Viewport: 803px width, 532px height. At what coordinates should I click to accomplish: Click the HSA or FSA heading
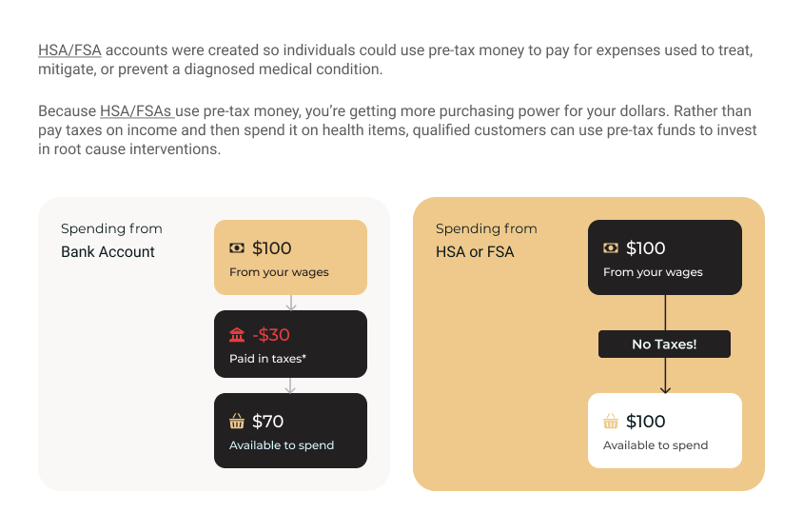point(475,252)
